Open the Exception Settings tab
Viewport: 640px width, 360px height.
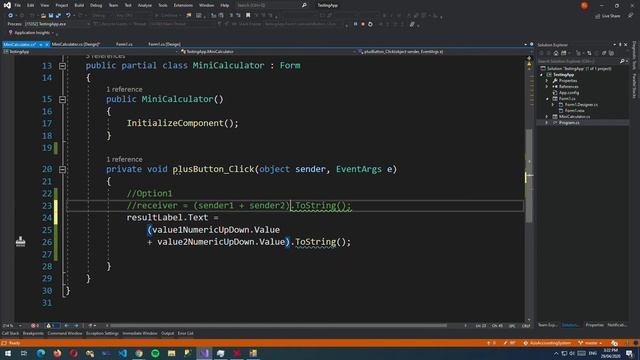click(102, 333)
